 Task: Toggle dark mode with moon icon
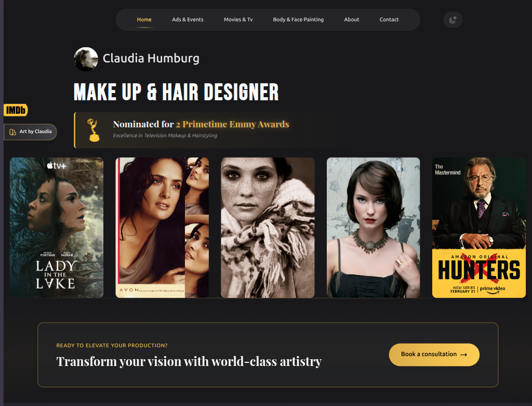(x=453, y=20)
